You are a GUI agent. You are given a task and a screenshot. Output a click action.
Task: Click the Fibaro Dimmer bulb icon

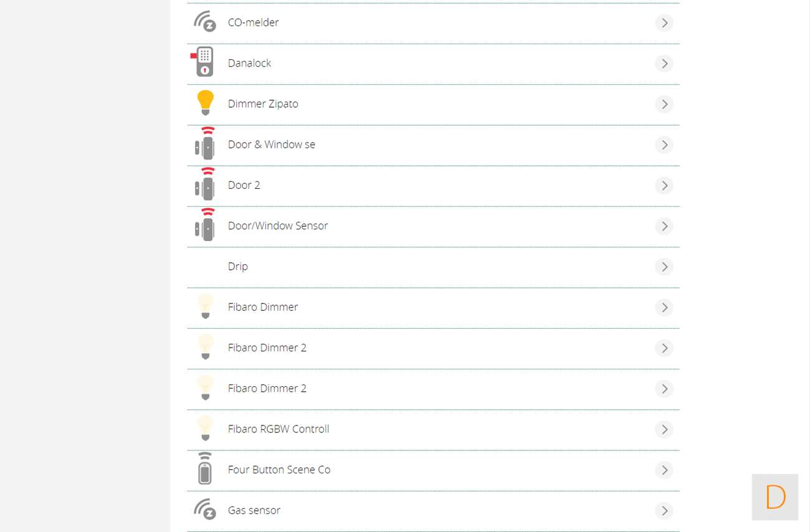pos(205,306)
